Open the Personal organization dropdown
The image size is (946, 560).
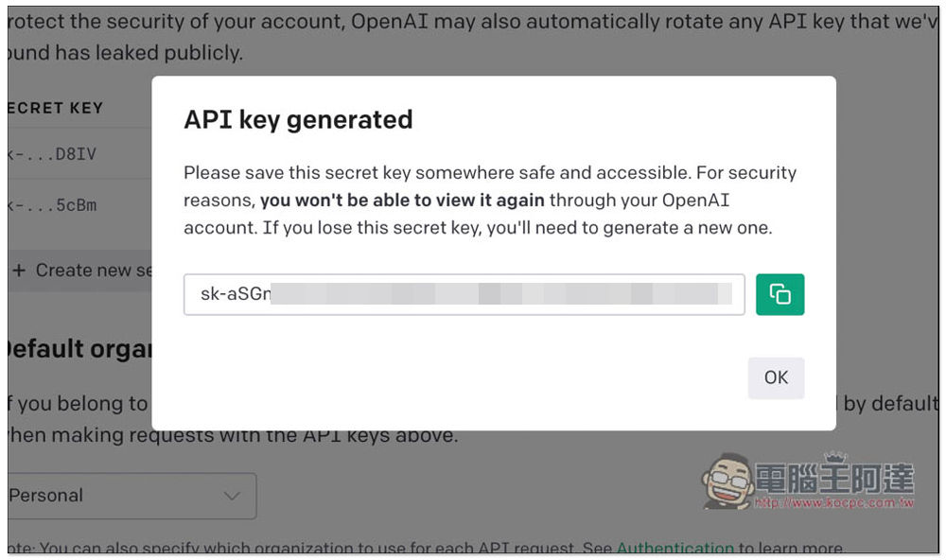pos(132,496)
